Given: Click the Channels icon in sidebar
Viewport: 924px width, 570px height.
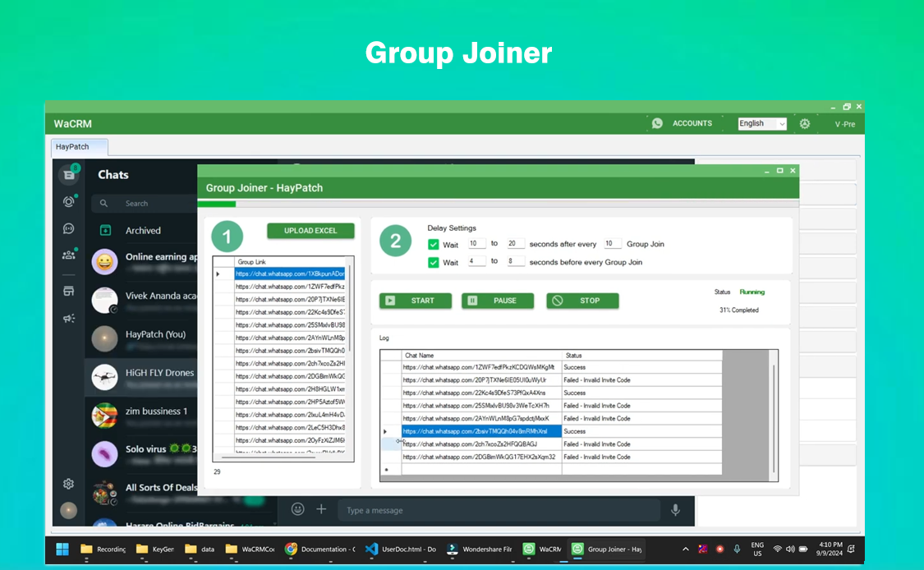Looking at the screenshot, I should click(69, 228).
